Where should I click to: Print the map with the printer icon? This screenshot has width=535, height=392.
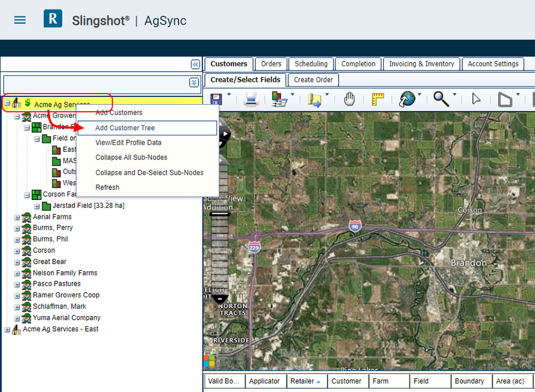pyautogui.click(x=251, y=99)
